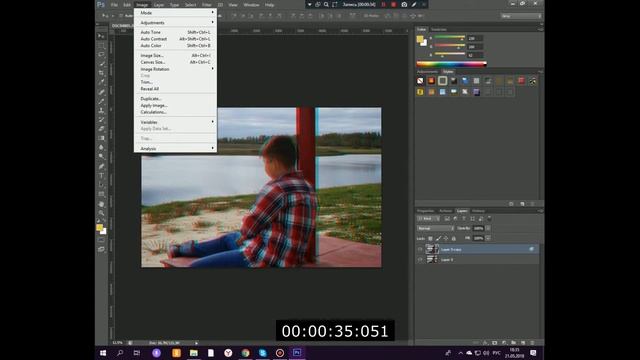Screen dimensions: 640x360
Task: Choose Duplicate menu item
Action: pyautogui.click(x=176, y=99)
